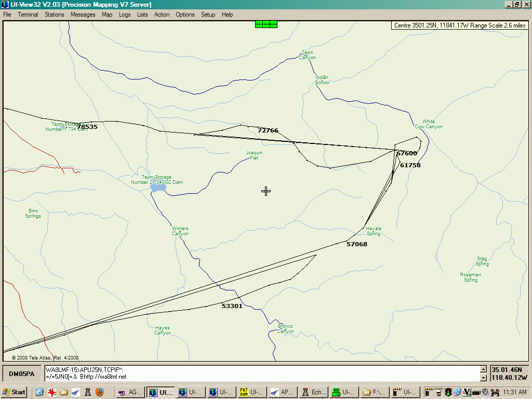Viewport: 532px width, 399px height.
Task: Click the red splat icon in quick launch
Action: pyautogui.click(x=51, y=392)
